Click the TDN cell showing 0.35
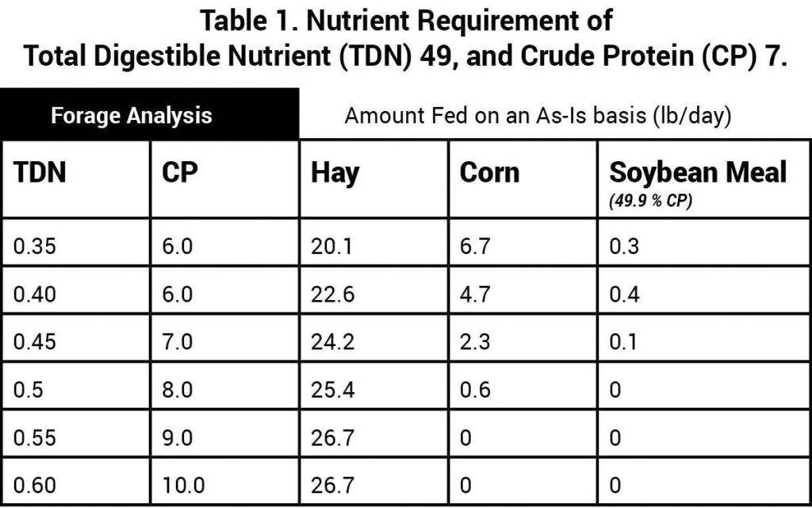 (32, 246)
